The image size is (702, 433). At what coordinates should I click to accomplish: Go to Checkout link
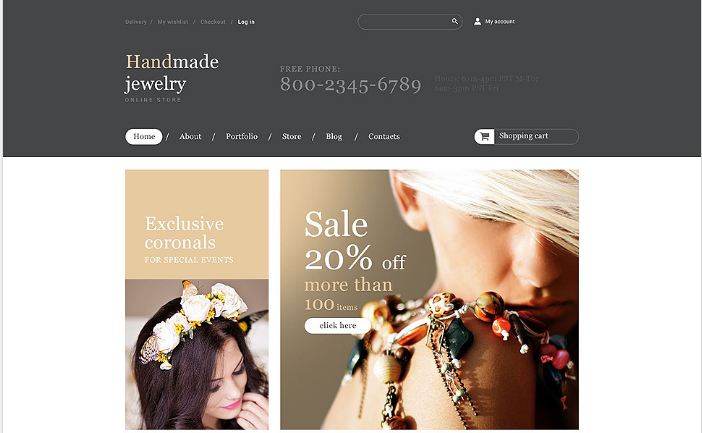213,22
